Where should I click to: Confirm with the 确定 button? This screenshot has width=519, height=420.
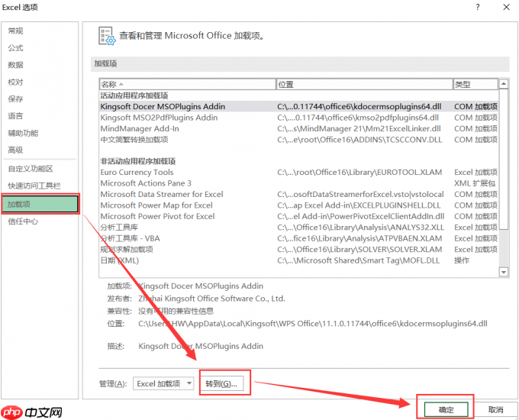click(446, 410)
